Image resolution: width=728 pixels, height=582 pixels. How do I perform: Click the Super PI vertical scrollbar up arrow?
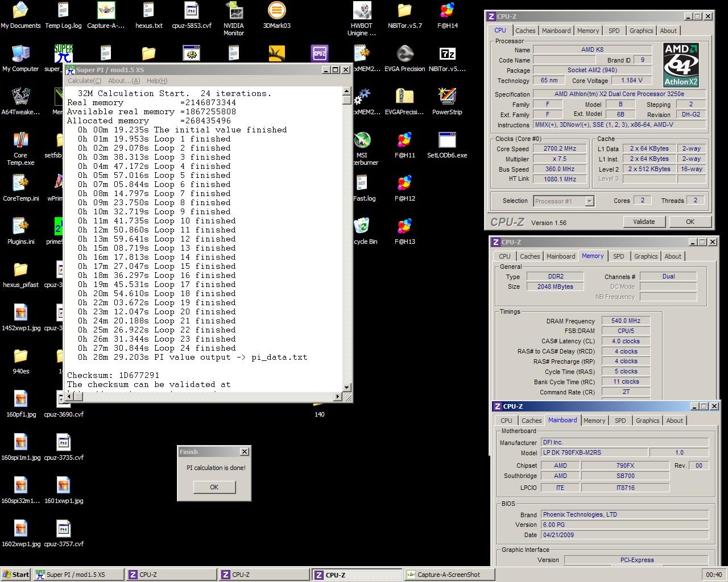point(346,91)
